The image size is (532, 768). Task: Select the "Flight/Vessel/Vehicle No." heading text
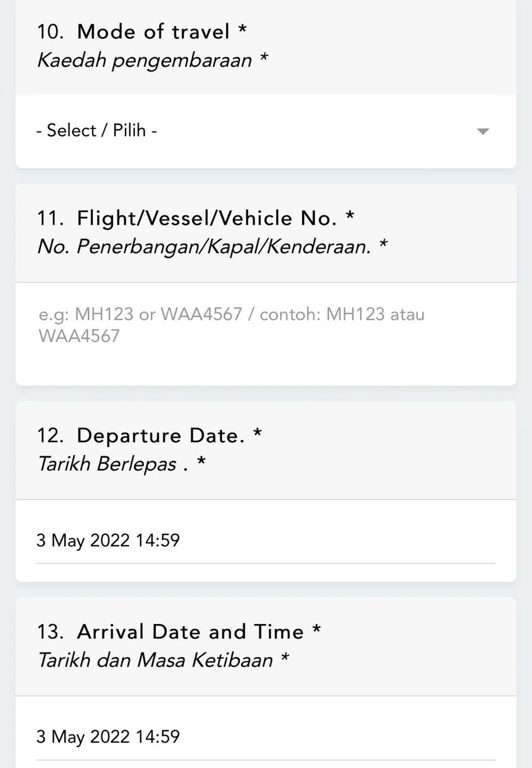[207, 218]
